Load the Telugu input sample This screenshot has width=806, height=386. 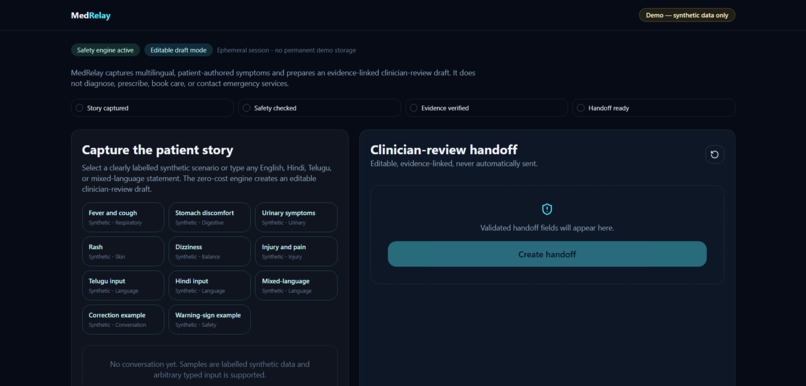click(x=123, y=285)
